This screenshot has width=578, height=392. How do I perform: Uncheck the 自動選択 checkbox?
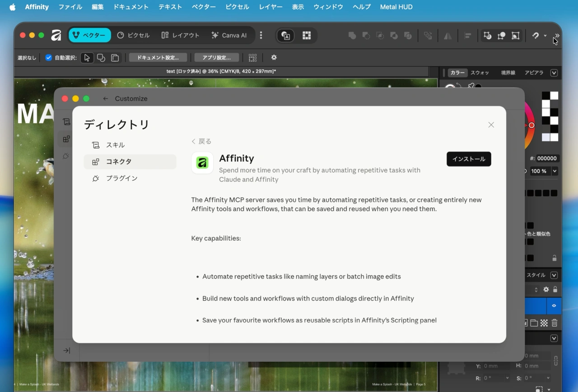[x=48, y=58]
